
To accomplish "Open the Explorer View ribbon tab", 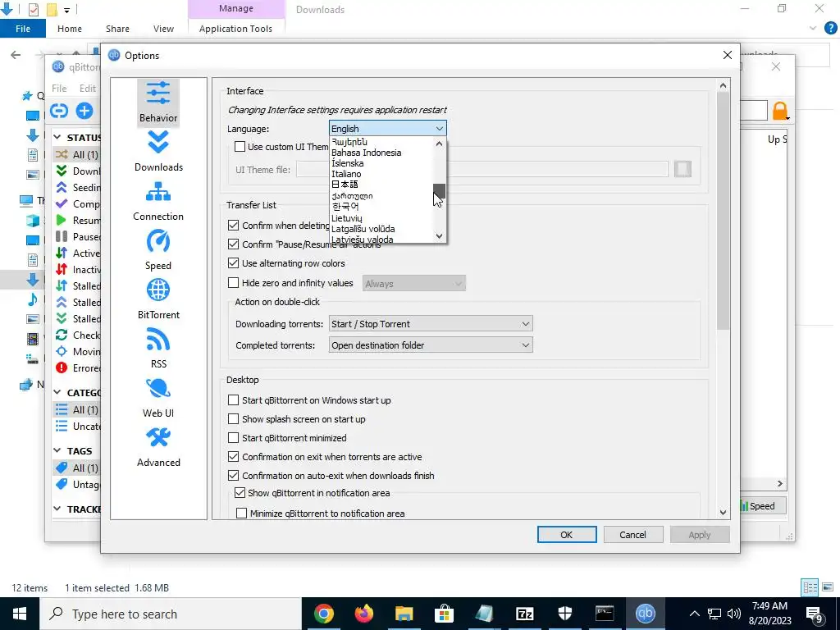I will [x=163, y=29].
